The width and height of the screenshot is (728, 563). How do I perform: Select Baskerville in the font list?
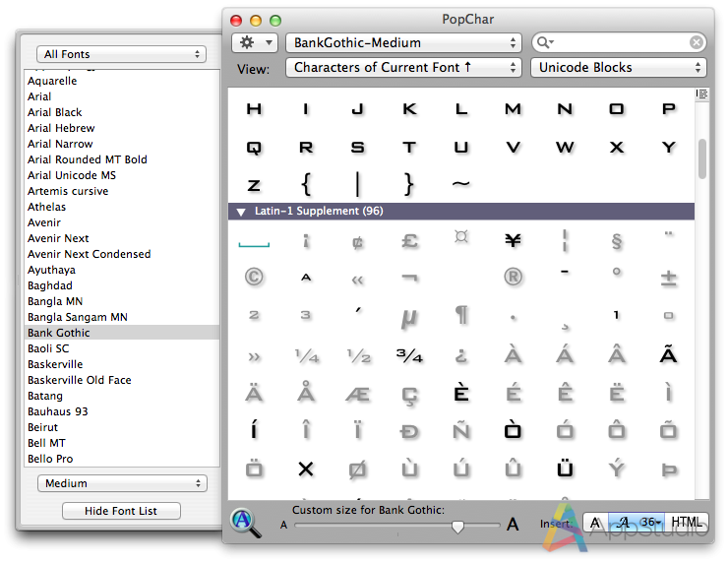(x=55, y=364)
